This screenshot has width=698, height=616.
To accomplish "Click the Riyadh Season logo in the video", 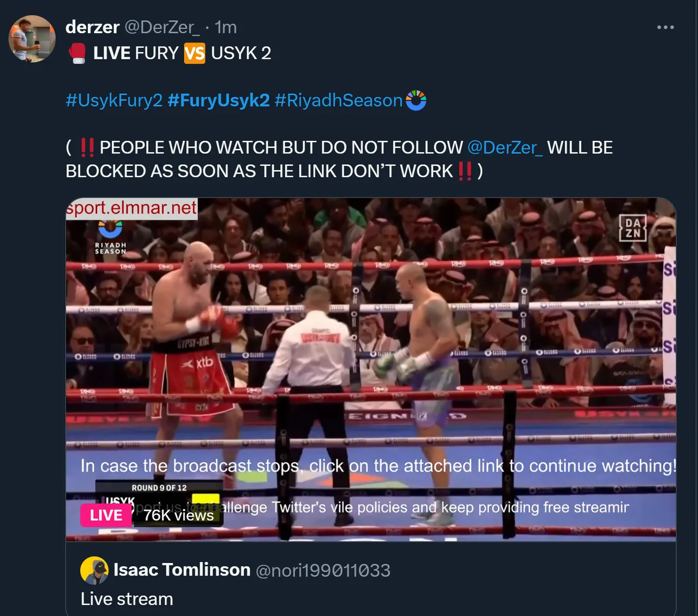I will click(110, 237).
